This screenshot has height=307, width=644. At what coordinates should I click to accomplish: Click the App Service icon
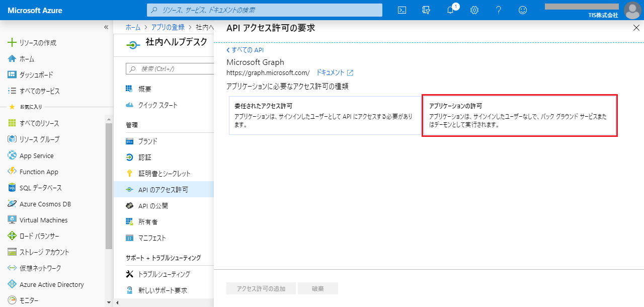pyautogui.click(x=12, y=156)
